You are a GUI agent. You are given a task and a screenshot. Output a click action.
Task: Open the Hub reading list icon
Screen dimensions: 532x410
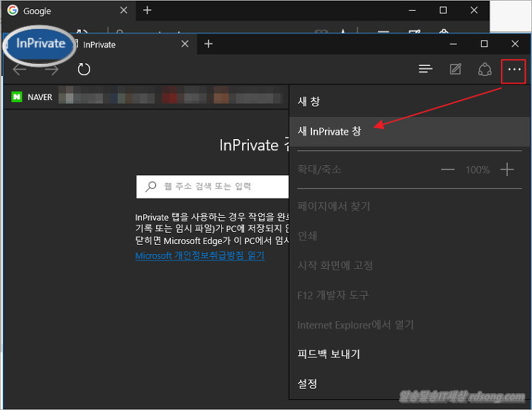[x=425, y=70]
